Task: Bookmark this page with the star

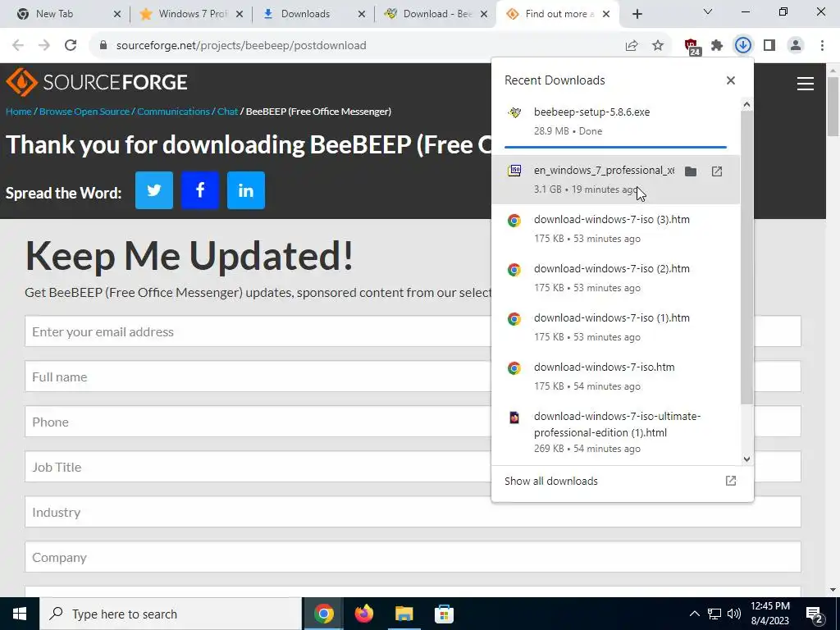Action: [x=658, y=46]
